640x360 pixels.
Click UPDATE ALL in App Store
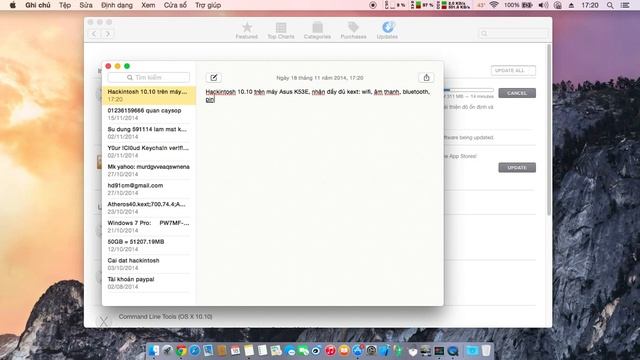click(x=513, y=71)
